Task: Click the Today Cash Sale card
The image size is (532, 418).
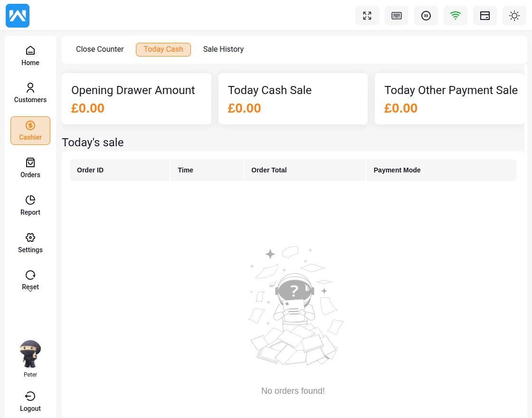Action: [x=293, y=99]
